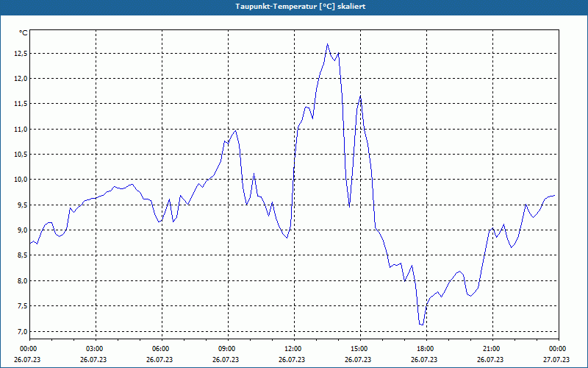Click the 06:00 time label on x-axis

pos(162,349)
